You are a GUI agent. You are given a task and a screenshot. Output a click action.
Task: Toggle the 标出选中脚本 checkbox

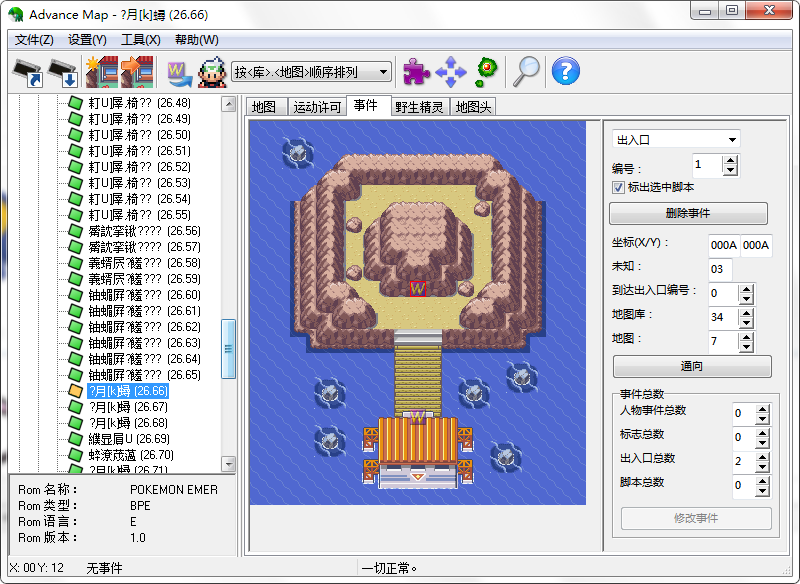618,187
